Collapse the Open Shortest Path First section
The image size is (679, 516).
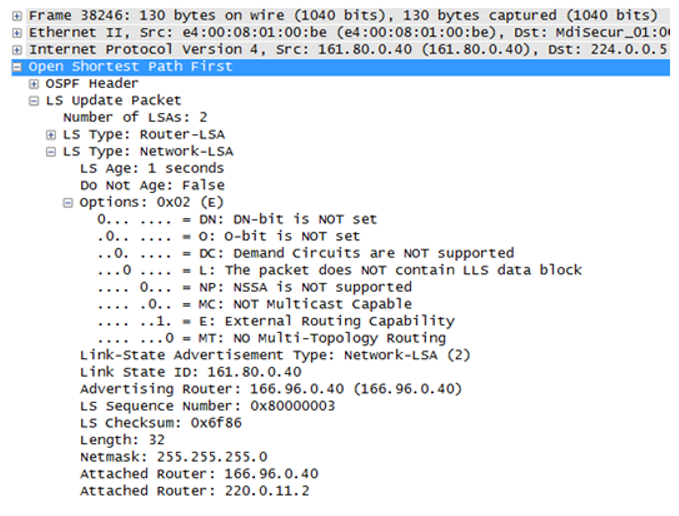(x=17, y=67)
